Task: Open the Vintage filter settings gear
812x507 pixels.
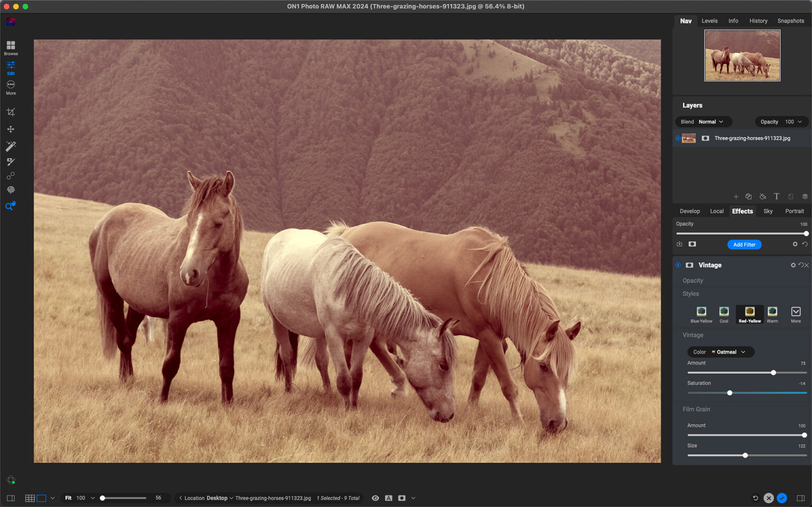Action: pyautogui.click(x=793, y=265)
